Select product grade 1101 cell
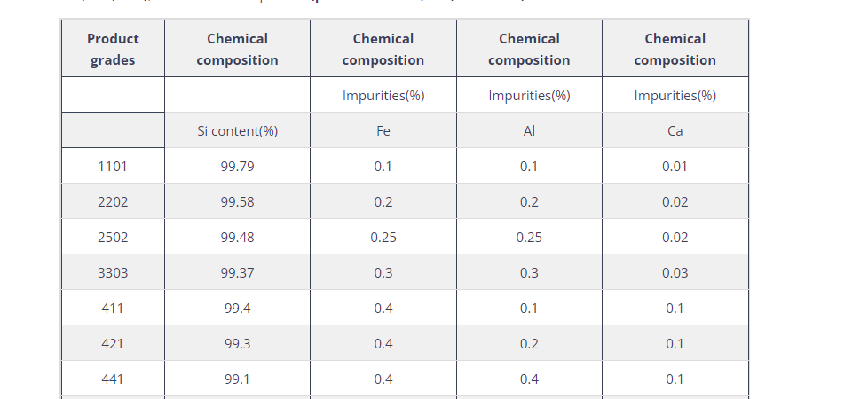868x399 pixels. [113, 167]
